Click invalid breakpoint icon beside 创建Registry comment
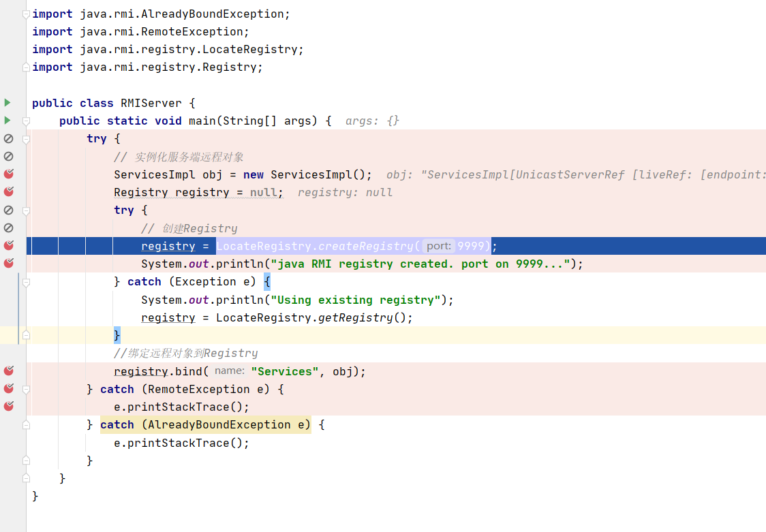Image resolution: width=766 pixels, height=532 pixels. coord(8,228)
